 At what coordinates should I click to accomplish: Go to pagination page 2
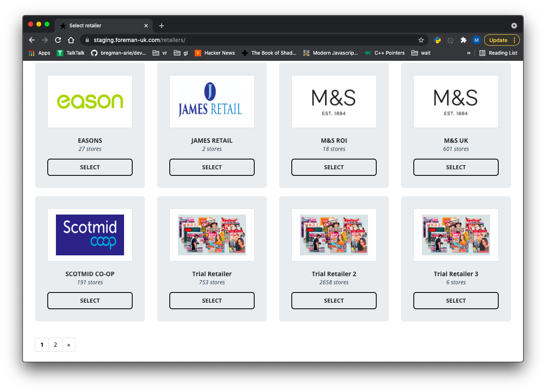[x=55, y=345]
